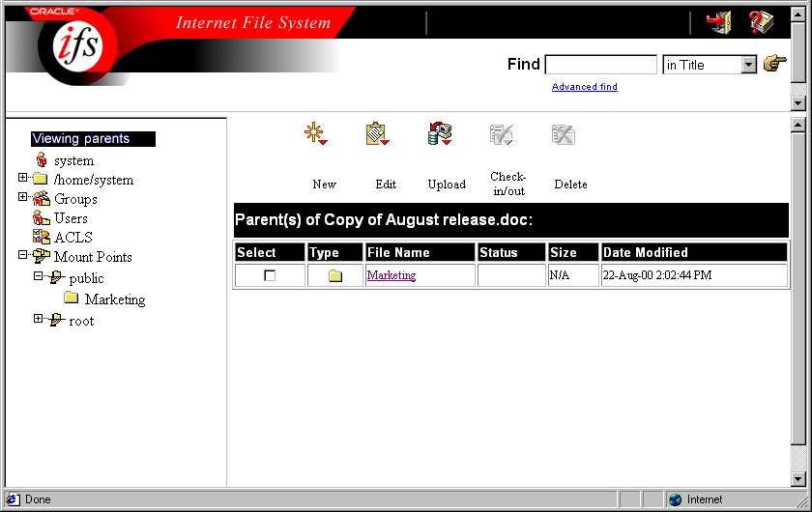
Task: Click the Edit label under toolbar
Action: [x=386, y=185]
